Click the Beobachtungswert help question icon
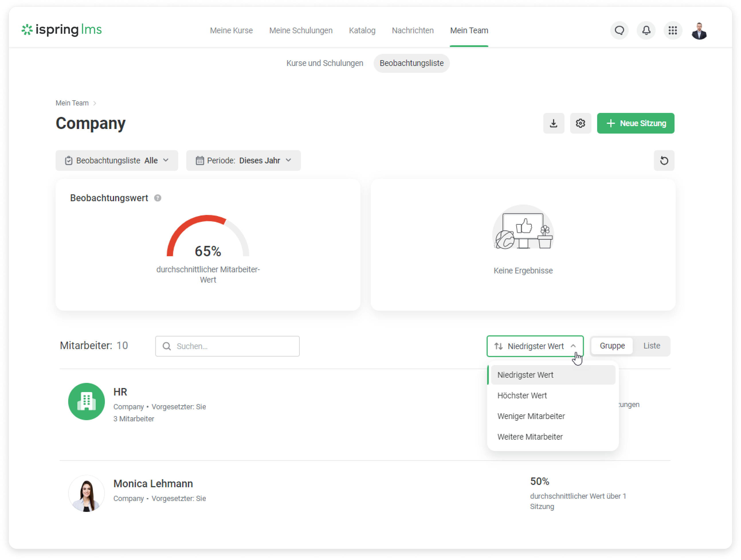The image size is (741, 560). click(x=157, y=198)
